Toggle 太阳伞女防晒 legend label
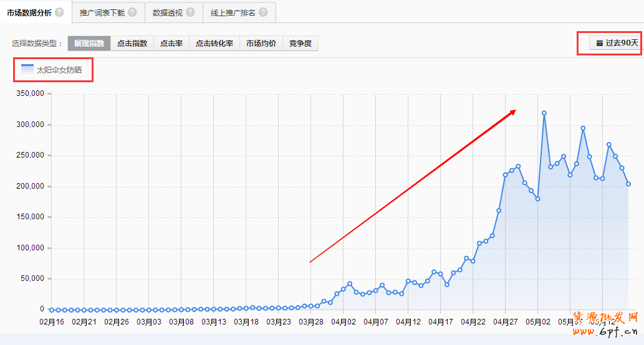Image resolution: width=644 pixels, height=345 pixels. coord(59,70)
